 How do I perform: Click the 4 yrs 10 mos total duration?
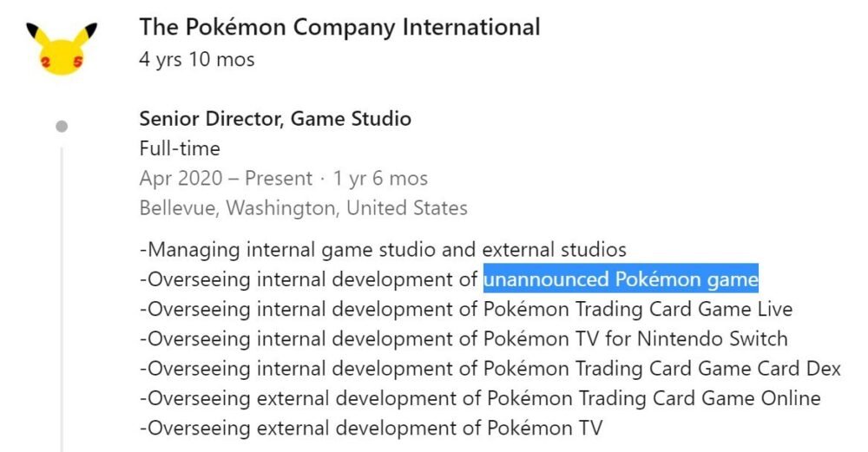pos(197,60)
